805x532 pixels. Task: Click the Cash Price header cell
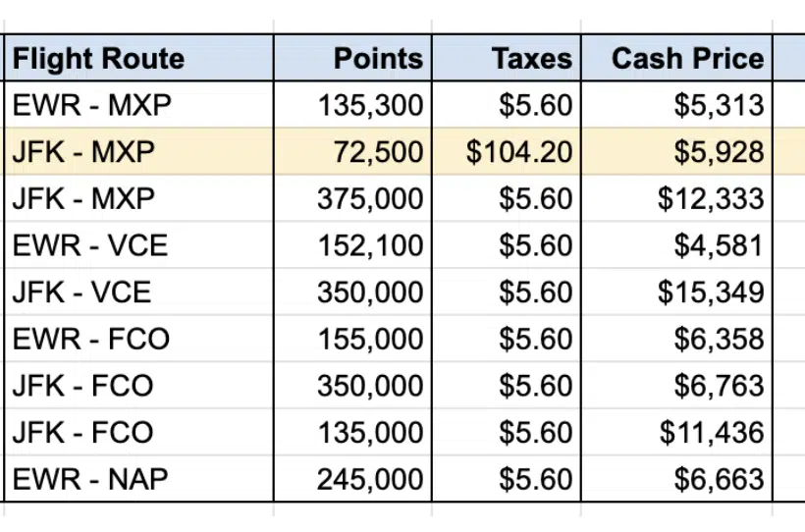pos(687,59)
